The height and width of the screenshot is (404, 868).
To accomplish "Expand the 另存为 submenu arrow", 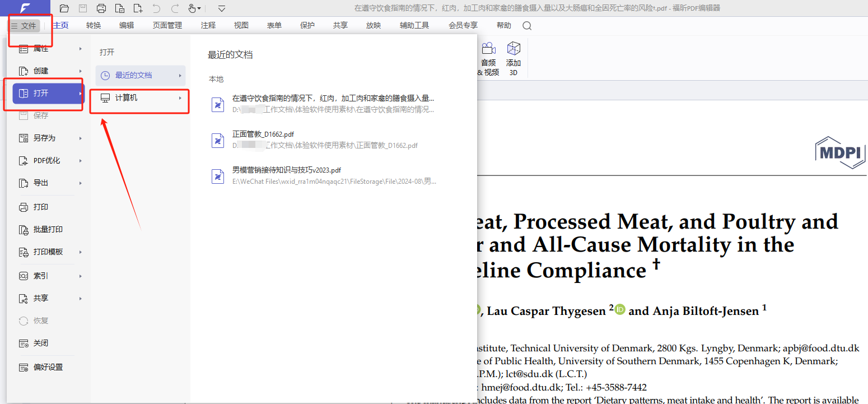I will click(81, 138).
